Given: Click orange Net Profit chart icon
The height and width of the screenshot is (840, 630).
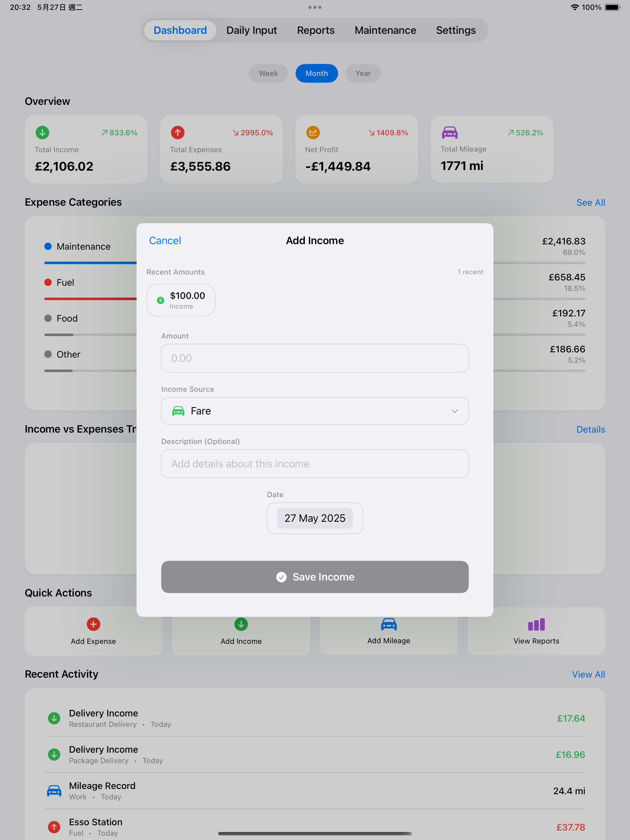Looking at the screenshot, I should [313, 133].
